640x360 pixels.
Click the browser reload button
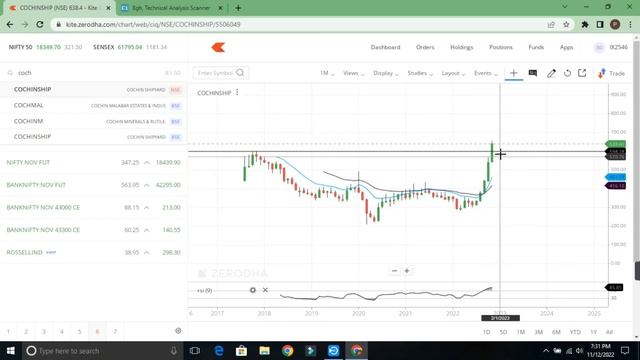tap(40, 24)
